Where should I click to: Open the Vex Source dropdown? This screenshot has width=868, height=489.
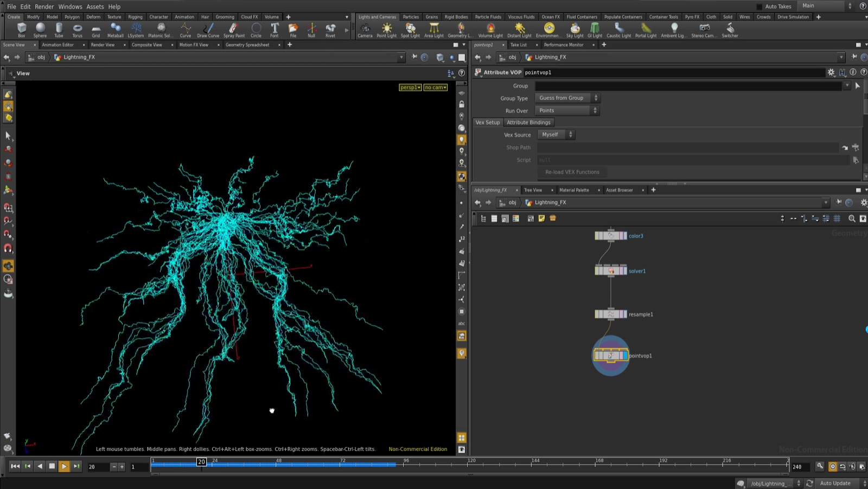tap(556, 135)
